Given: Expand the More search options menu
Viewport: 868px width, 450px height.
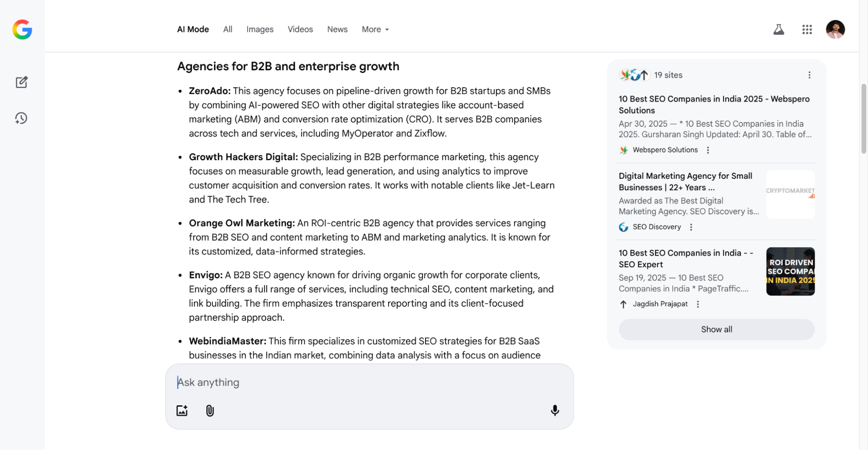Looking at the screenshot, I should click(375, 29).
